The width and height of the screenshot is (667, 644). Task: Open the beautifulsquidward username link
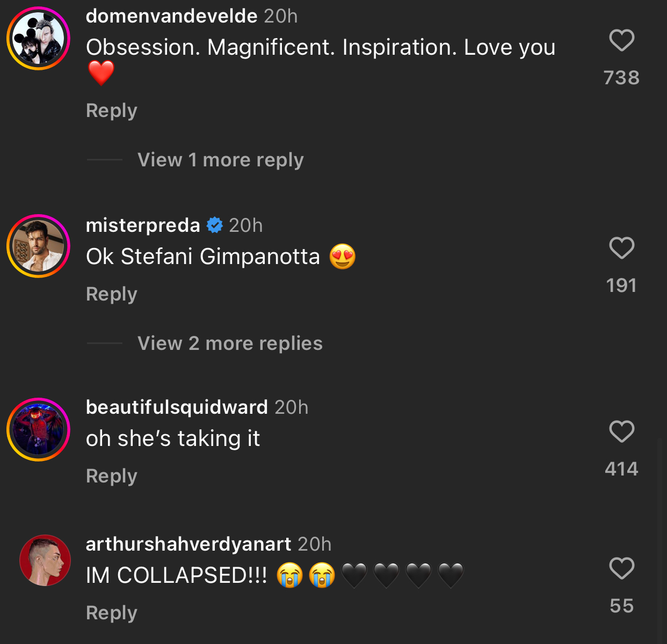tap(177, 407)
